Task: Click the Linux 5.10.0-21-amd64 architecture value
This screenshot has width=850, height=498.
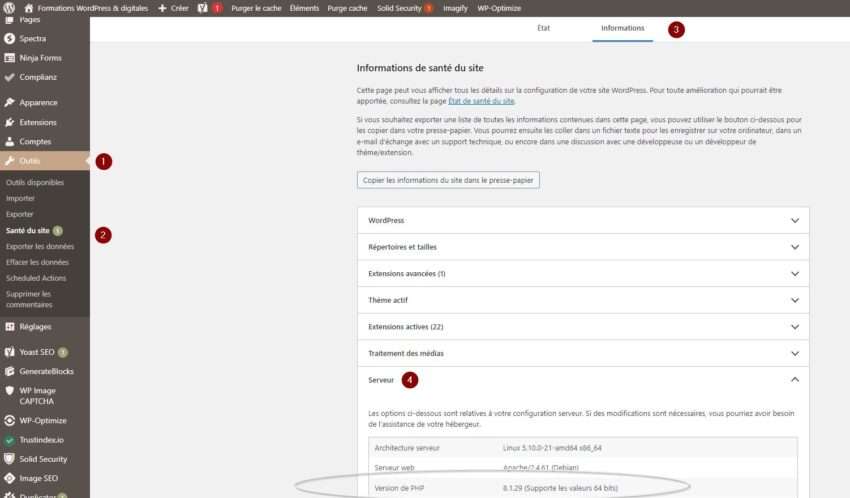Action: coord(552,448)
